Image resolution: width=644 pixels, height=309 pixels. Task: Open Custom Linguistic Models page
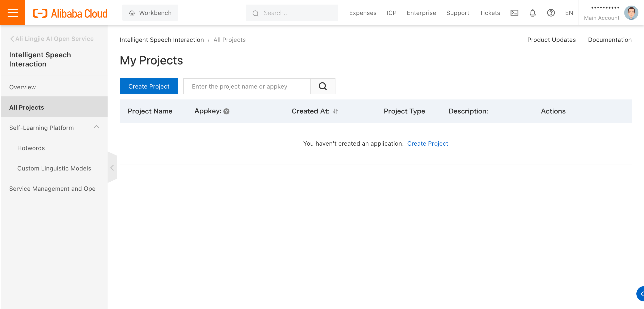pos(54,168)
